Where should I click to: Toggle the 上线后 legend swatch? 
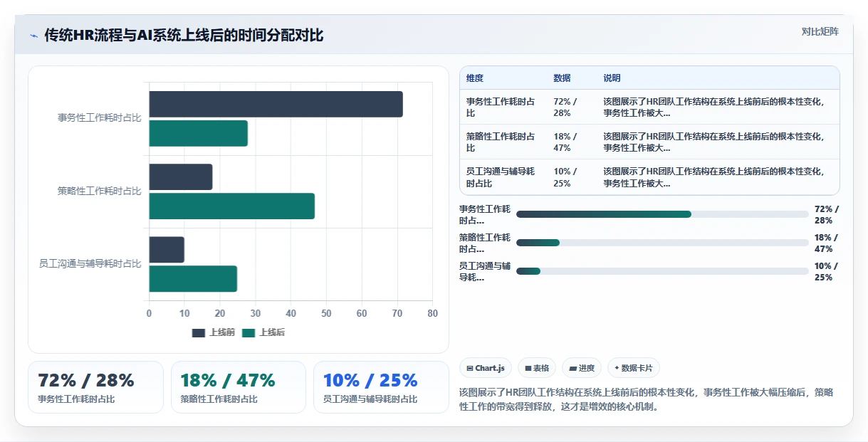pos(249,333)
